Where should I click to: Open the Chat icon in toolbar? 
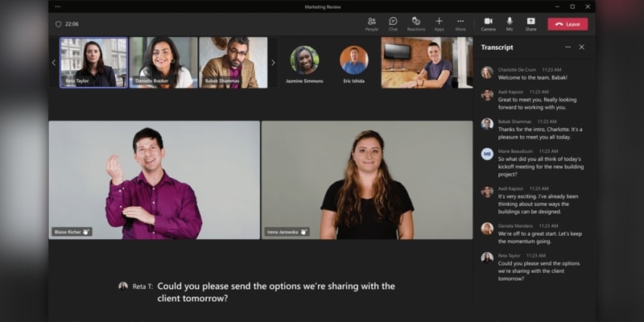pyautogui.click(x=393, y=24)
